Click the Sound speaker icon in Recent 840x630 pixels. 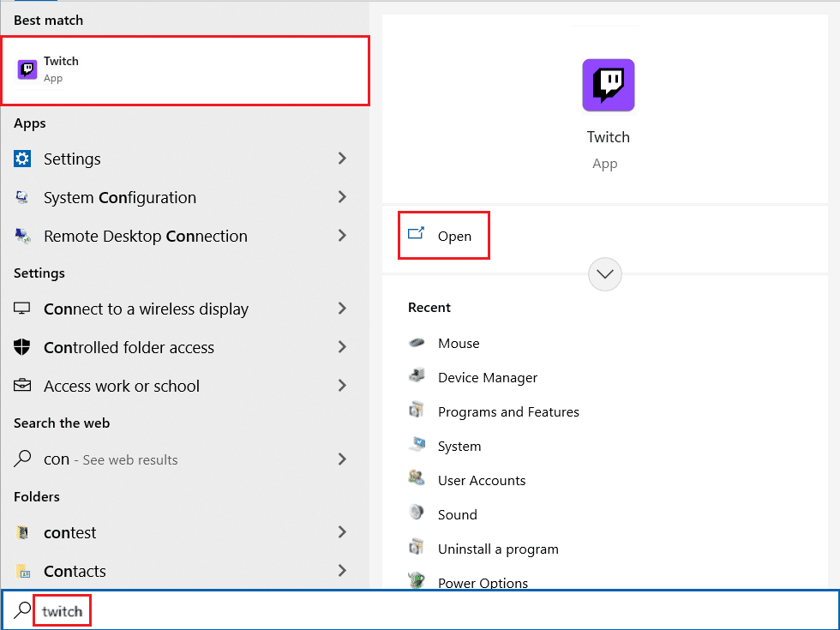417,513
